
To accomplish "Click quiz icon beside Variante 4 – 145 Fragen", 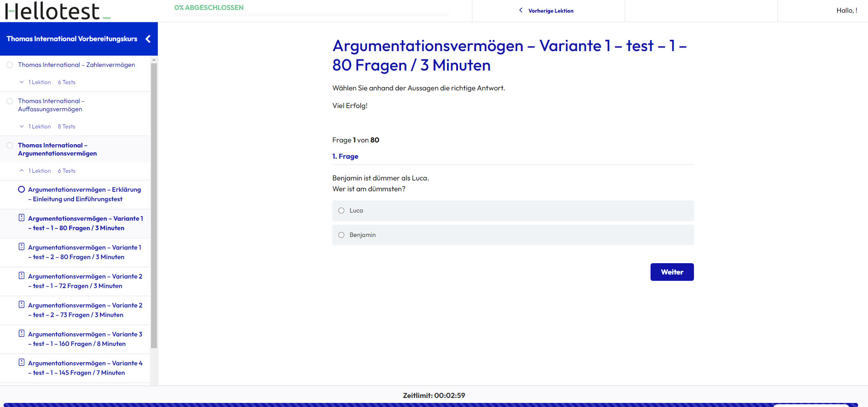I will pos(21,362).
